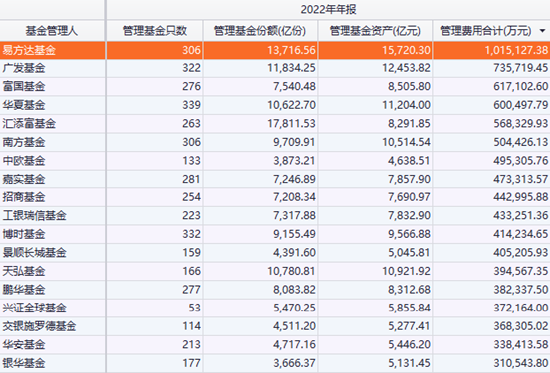The width and height of the screenshot is (550, 373).
Task: Open the 管理费用合计 column sort dropdown arrow
Action: coord(542,31)
